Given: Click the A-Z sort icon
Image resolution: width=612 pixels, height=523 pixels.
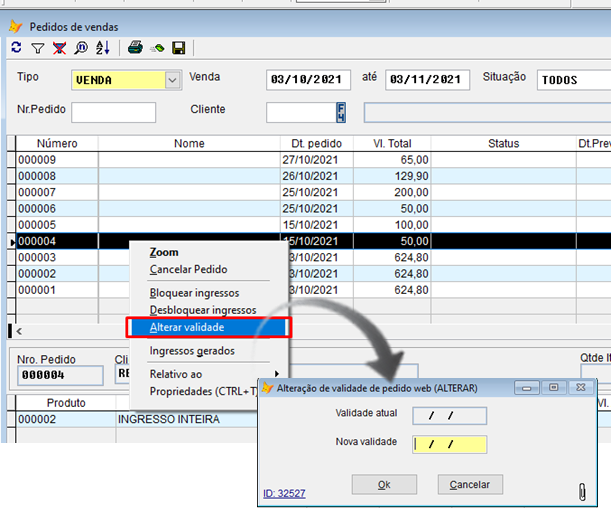Looking at the screenshot, I should click(101, 47).
